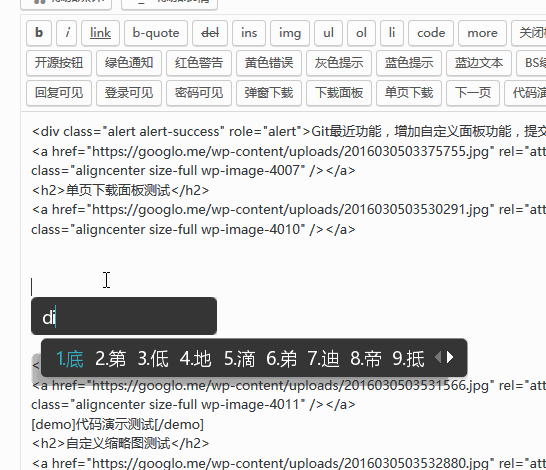Go to next IME candidate page arrow
The height and width of the screenshot is (470, 546).
click(x=450, y=357)
